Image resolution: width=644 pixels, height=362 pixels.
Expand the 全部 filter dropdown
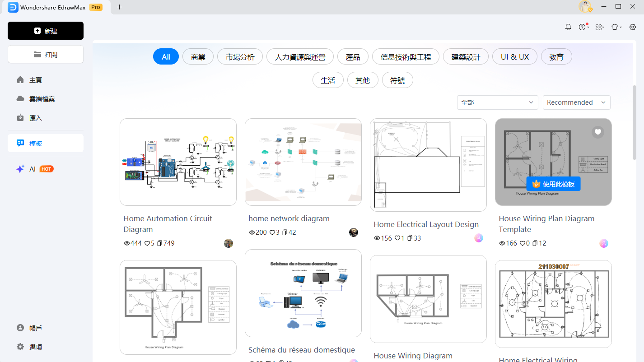(497, 102)
